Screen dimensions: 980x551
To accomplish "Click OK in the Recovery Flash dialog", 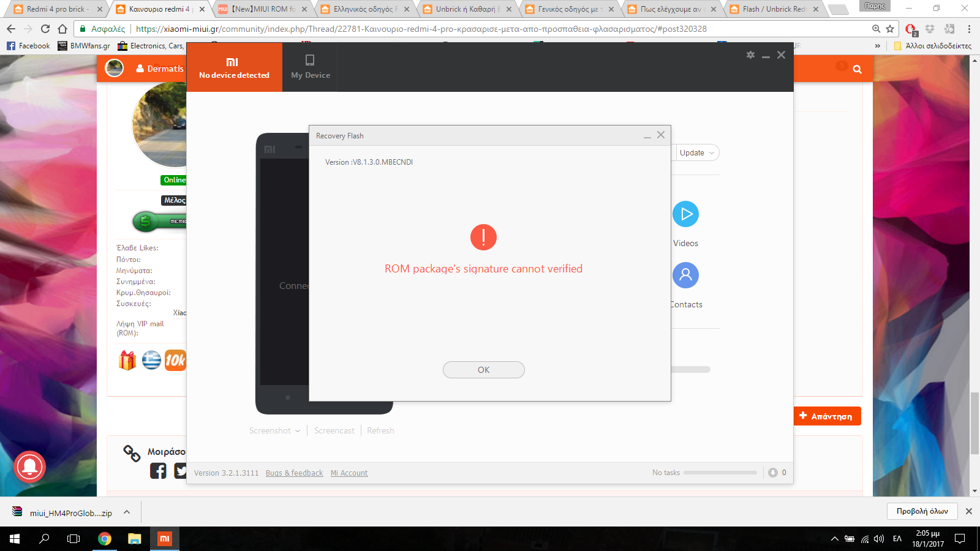I will click(x=483, y=370).
